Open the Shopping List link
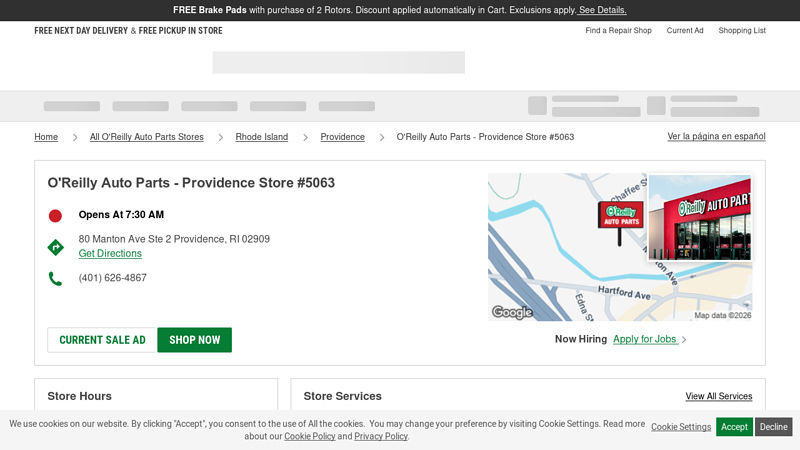 pyautogui.click(x=742, y=31)
